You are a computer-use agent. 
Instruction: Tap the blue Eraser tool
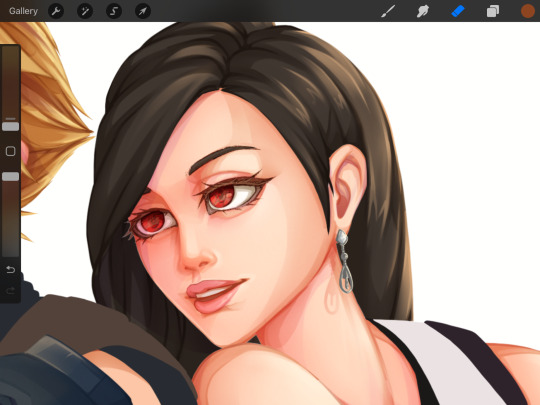pos(458,11)
